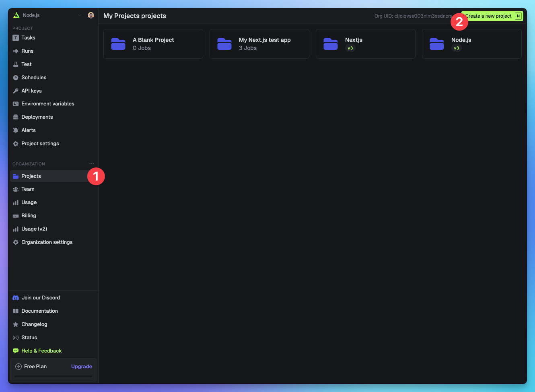This screenshot has height=392, width=535.
Task: Open the Usage (v2) statistics
Action: (34, 229)
